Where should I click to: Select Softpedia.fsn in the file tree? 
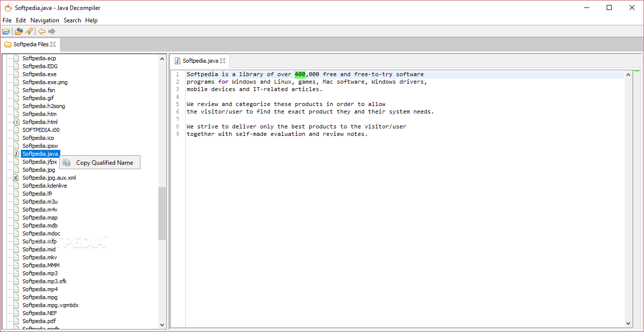pyautogui.click(x=39, y=90)
